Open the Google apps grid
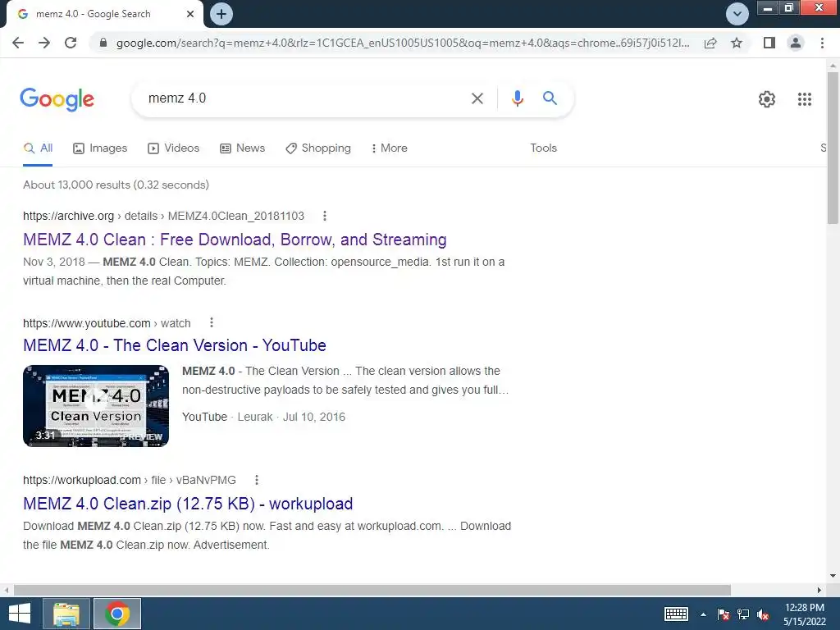The image size is (840, 630). [805, 99]
